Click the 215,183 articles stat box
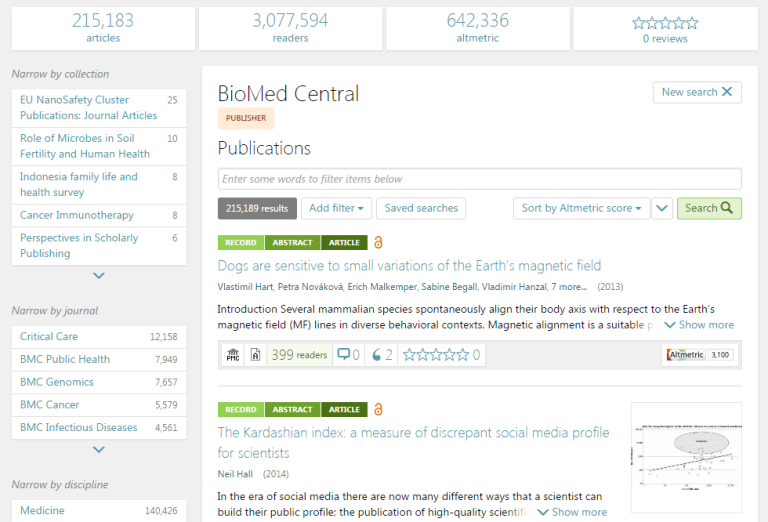This screenshot has height=522, width=768. click(103, 28)
